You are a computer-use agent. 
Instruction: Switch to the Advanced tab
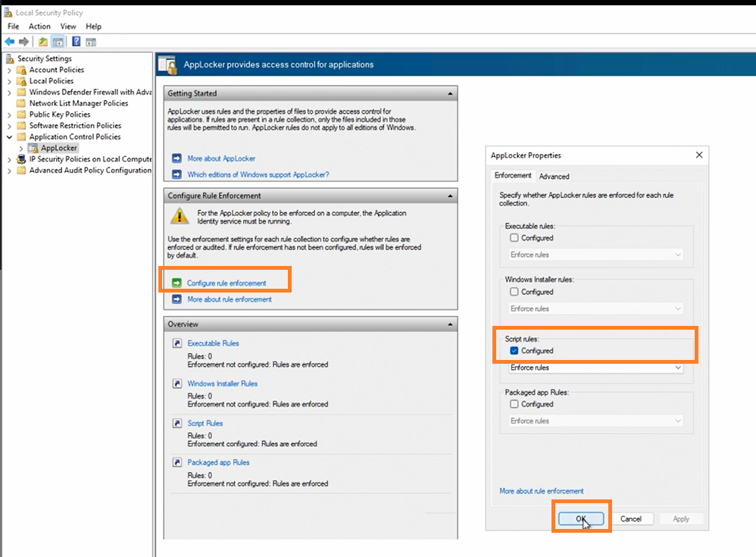pyautogui.click(x=554, y=176)
